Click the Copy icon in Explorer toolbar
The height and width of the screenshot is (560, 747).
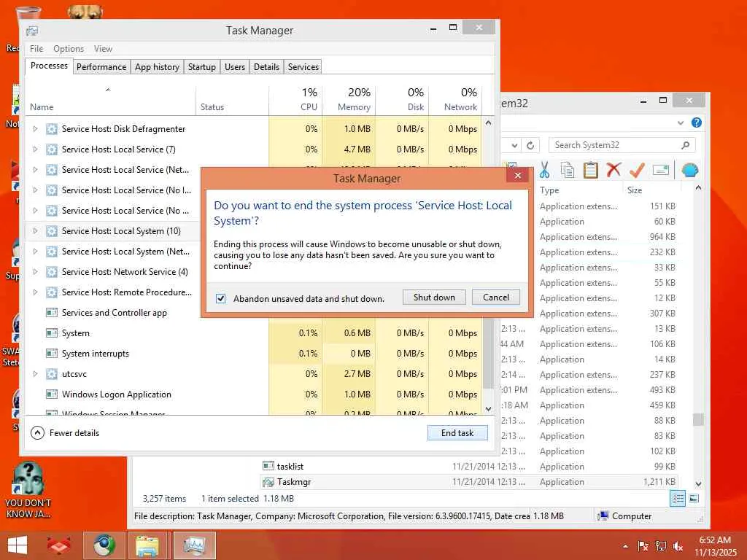tap(568, 170)
